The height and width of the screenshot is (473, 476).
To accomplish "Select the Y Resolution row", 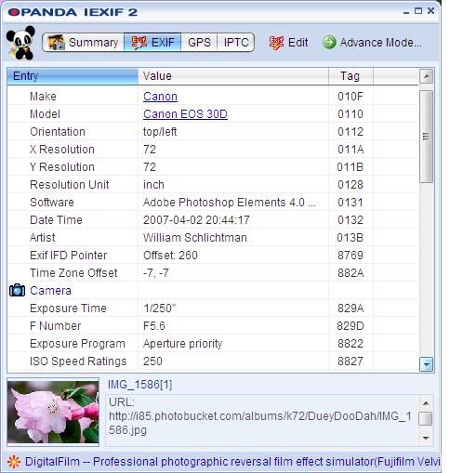I will click(213, 167).
